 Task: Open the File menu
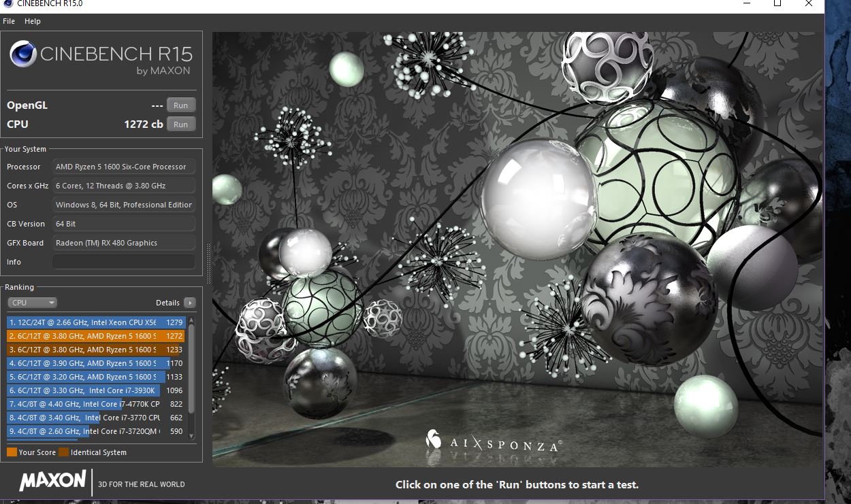click(x=9, y=21)
